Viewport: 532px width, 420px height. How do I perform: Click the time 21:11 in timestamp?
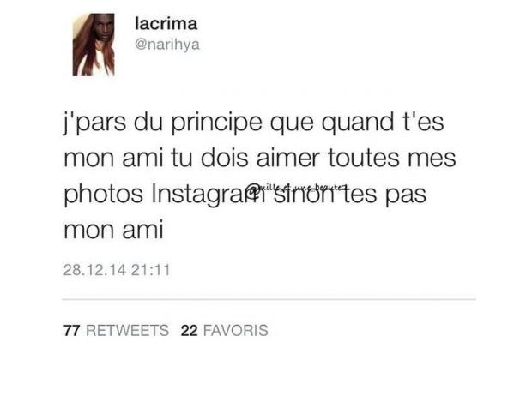click(150, 270)
